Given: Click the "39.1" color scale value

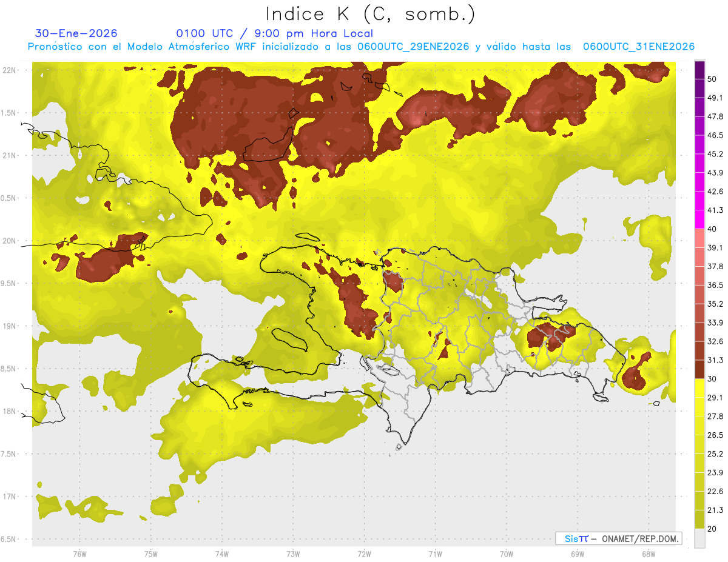Looking at the screenshot, I should (x=715, y=248).
